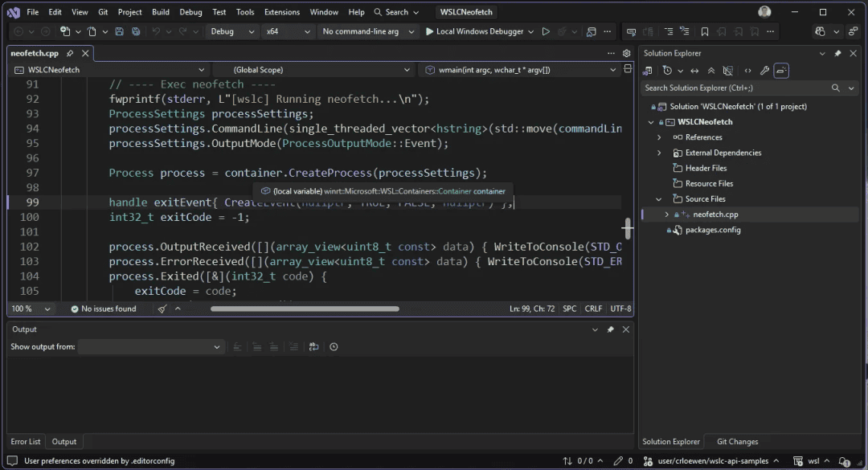Click the bookmark toggle icon in toolbar

[705, 31]
